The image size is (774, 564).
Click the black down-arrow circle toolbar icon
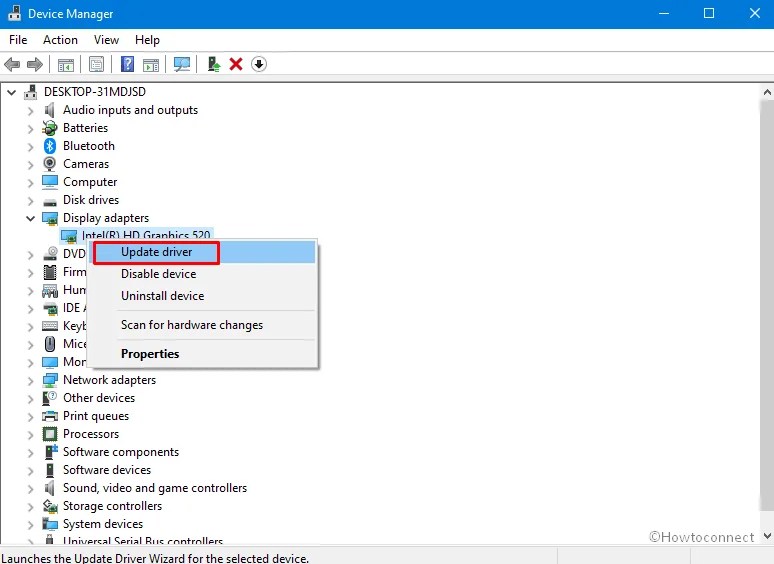(x=259, y=64)
